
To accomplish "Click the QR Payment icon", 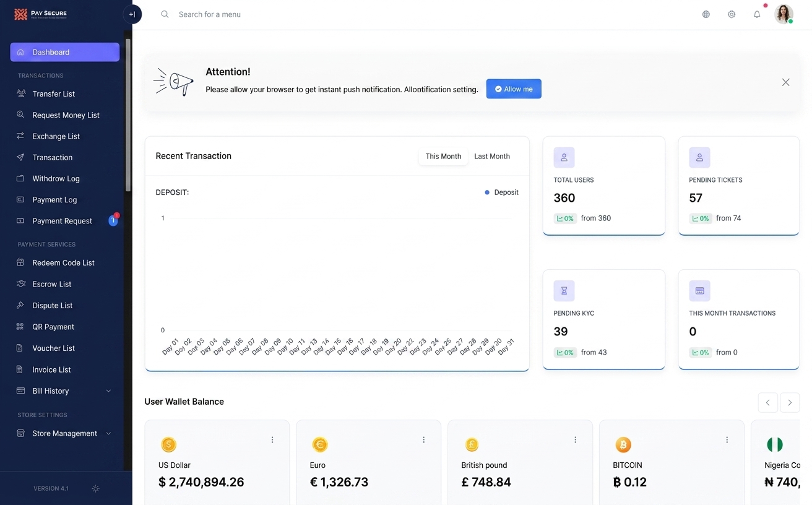I will [x=20, y=327].
